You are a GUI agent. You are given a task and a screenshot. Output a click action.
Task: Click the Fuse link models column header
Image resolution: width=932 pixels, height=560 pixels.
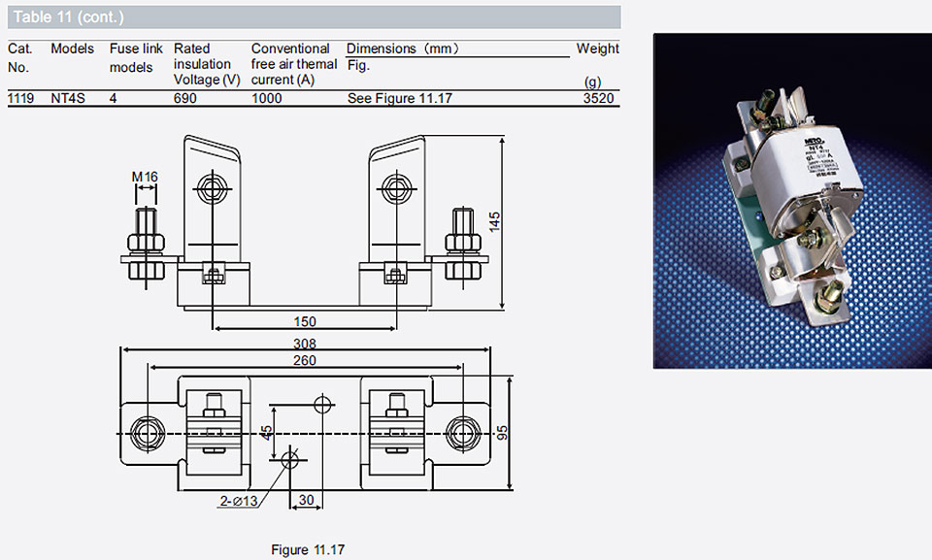click(136, 57)
